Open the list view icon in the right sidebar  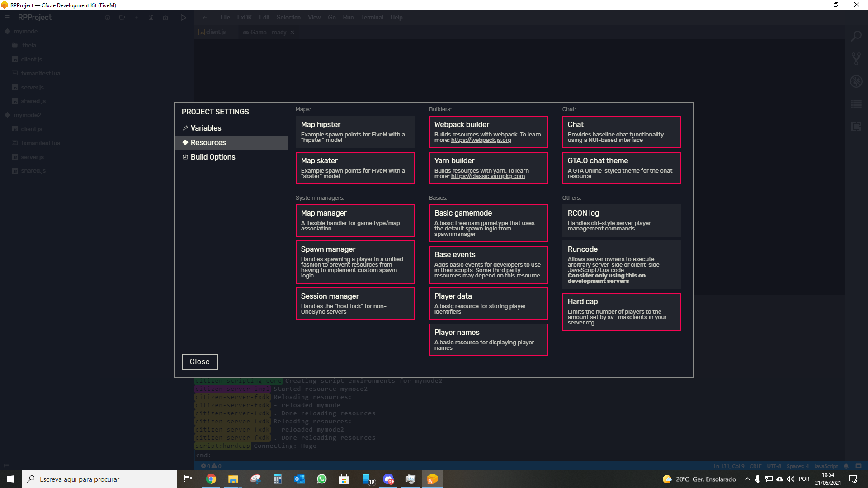(856, 104)
